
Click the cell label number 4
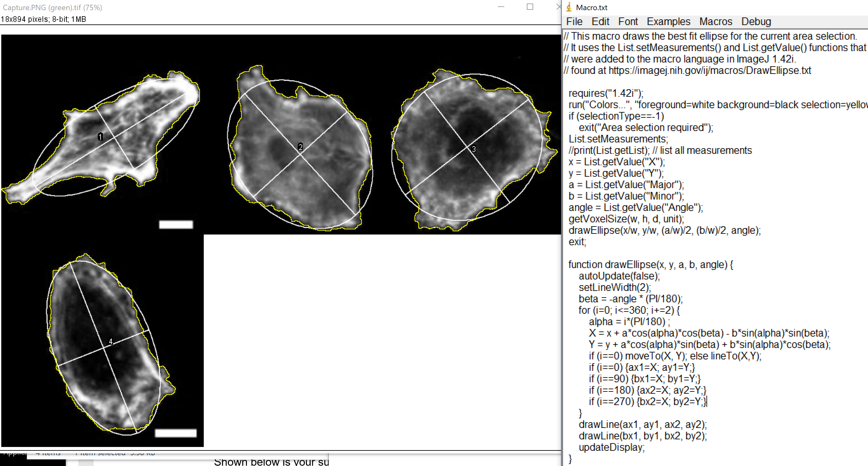click(x=110, y=342)
